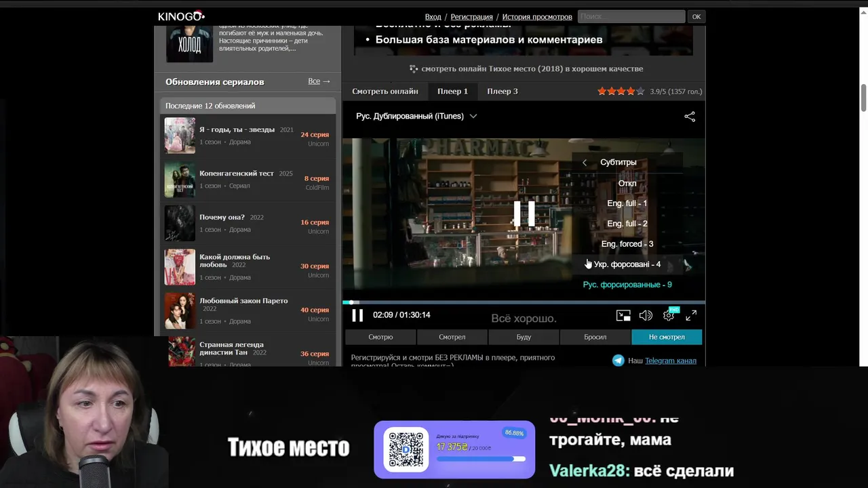Open the Вход link

[433, 17]
